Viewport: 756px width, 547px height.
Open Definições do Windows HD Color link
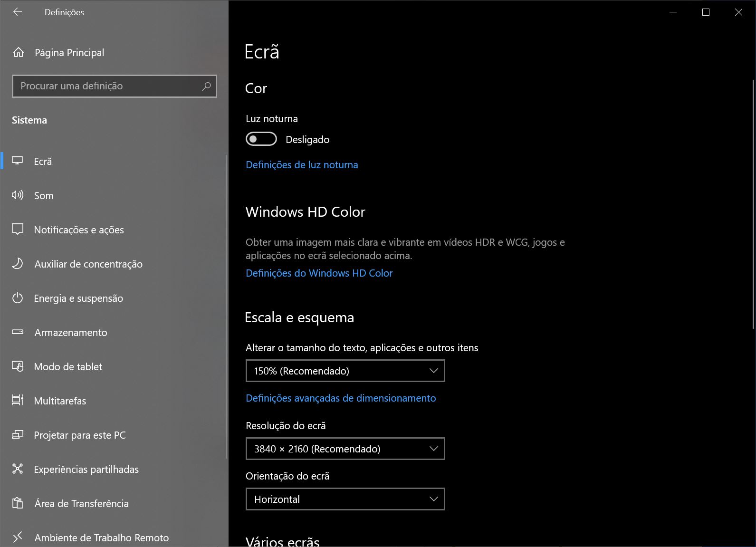click(x=319, y=273)
